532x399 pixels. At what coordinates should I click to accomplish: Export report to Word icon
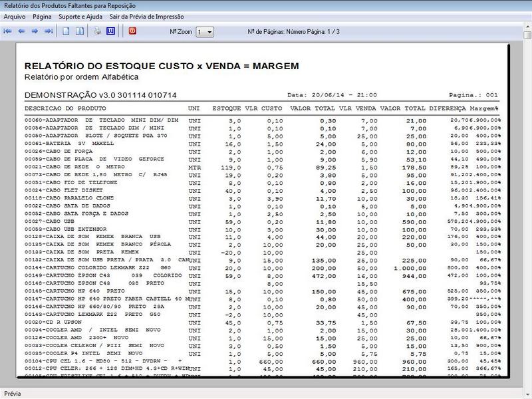click(110, 31)
